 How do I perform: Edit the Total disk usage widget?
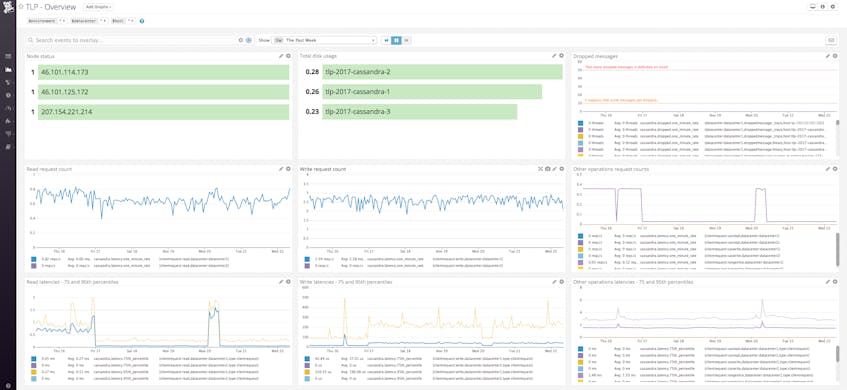554,56
